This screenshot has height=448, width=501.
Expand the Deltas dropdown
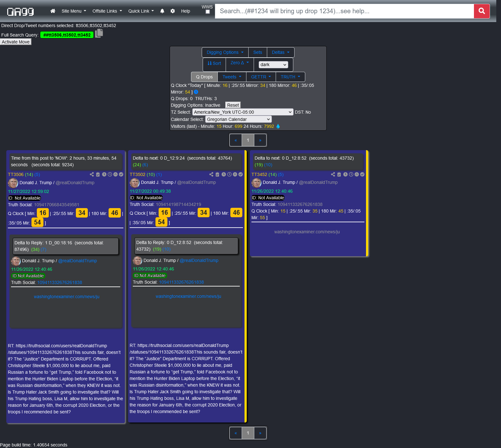pyautogui.click(x=281, y=52)
